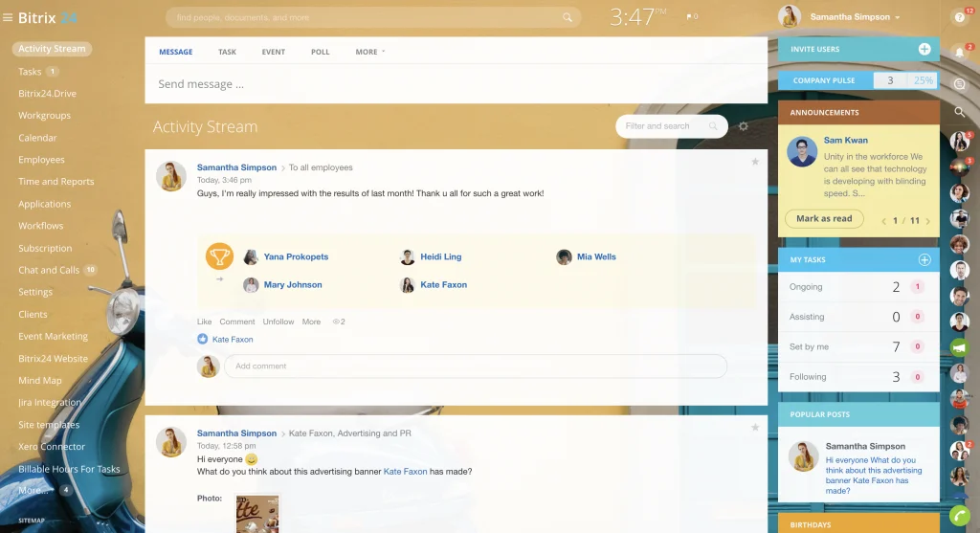Click the hamburger menu icon beside Bitrix
The height and width of the screenshot is (533, 980).
point(8,18)
